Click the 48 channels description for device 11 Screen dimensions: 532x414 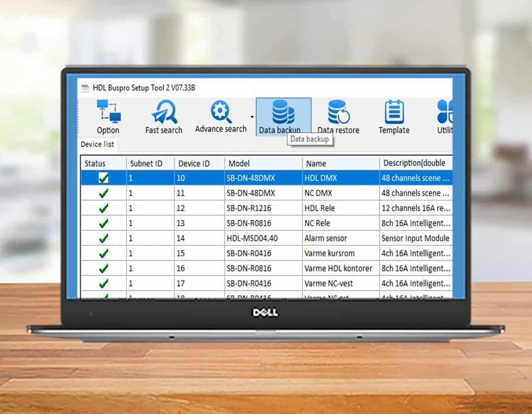(x=416, y=193)
